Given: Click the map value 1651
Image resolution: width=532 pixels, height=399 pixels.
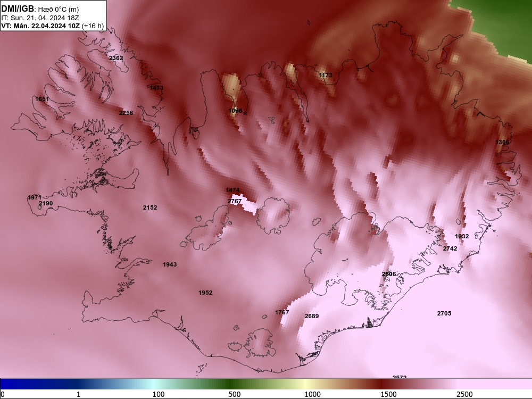Looking at the screenshot, I should click(x=42, y=99).
